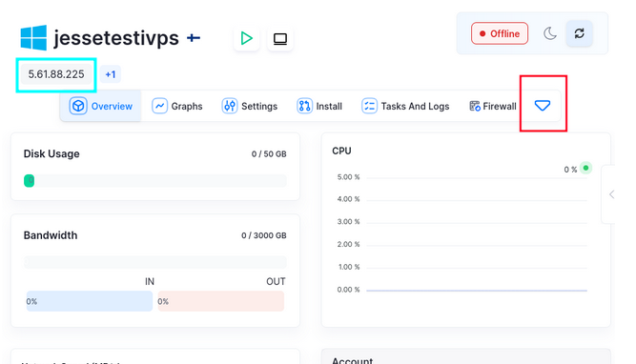
Task: Click the OUT bandwidth 0% bar
Action: [220, 301]
